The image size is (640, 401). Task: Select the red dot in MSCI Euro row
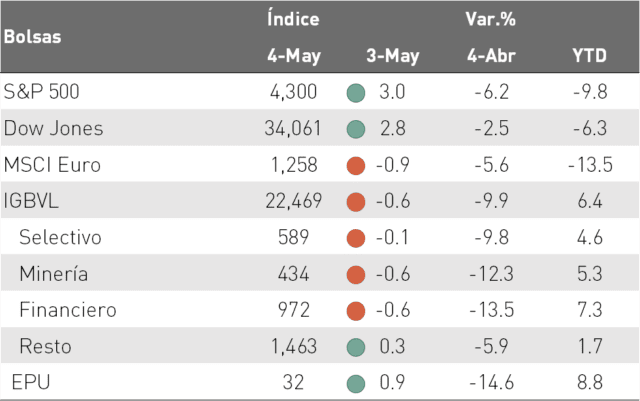[356, 166]
